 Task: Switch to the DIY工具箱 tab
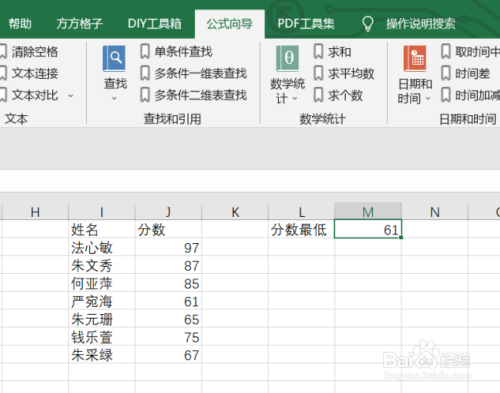pyautogui.click(x=155, y=24)
